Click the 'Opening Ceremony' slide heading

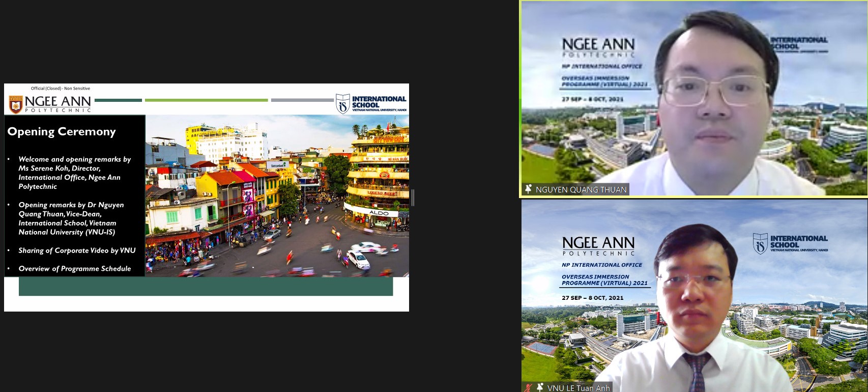62,131
